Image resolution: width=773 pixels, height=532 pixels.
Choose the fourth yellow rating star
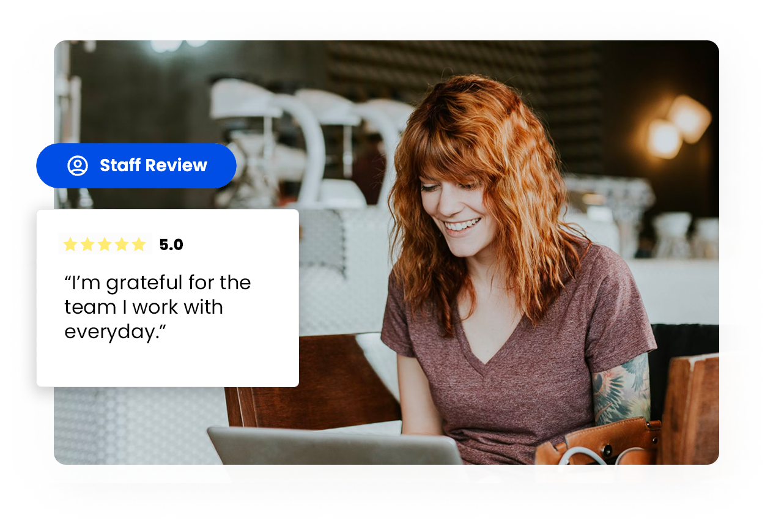(x=122, y=245)
